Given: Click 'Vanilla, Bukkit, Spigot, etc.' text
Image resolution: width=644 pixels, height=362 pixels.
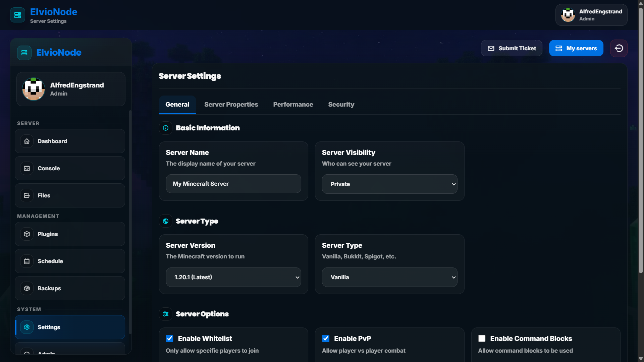Looking at the screenshot, I should 359,256.
